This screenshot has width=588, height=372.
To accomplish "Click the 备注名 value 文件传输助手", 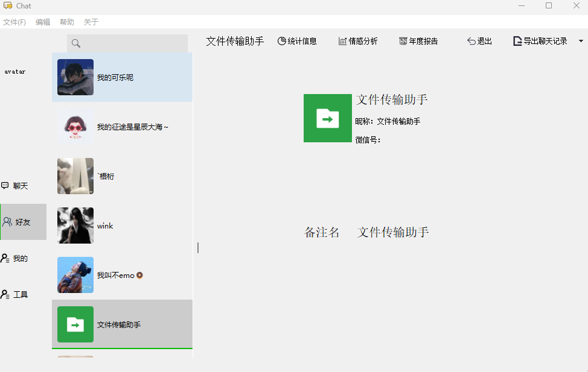I will pyautogui.click(x=393, y=232).
